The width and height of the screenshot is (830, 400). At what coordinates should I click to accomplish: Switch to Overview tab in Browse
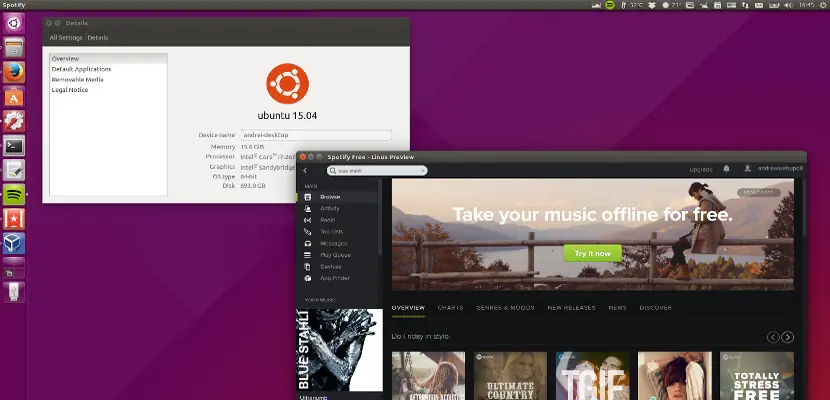(408, 307)
